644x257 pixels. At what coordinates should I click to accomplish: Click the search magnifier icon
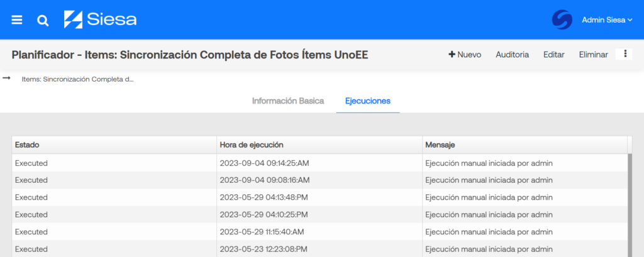click(43, 20)
